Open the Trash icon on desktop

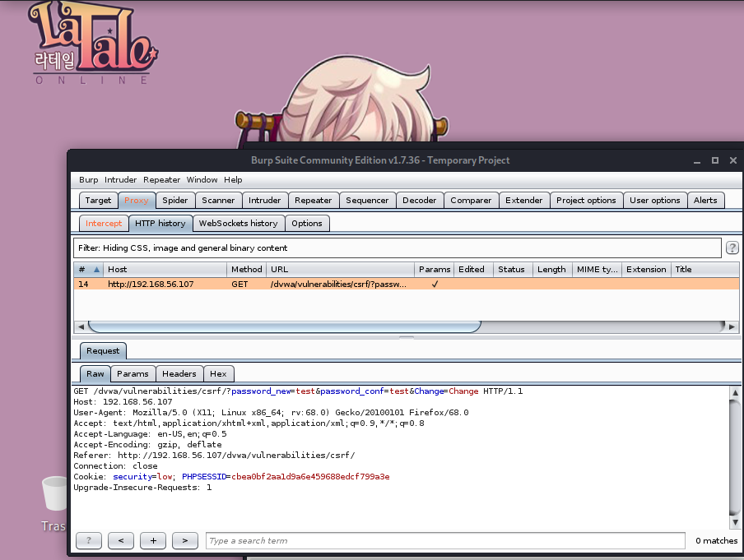point(53,504)
